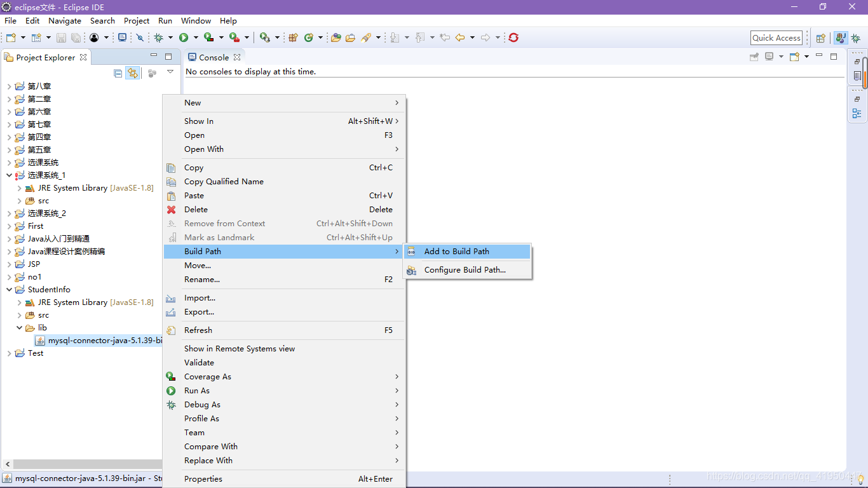
Task: Open the Project Explorer view menu triangle
Action: pos(170,71)
